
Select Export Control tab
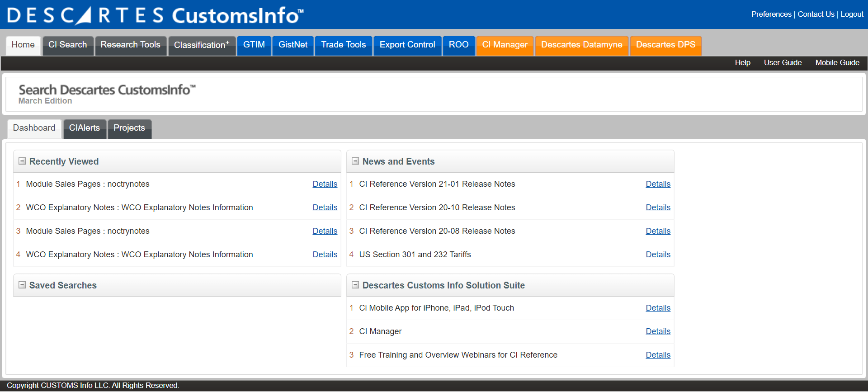coord(407,45)
